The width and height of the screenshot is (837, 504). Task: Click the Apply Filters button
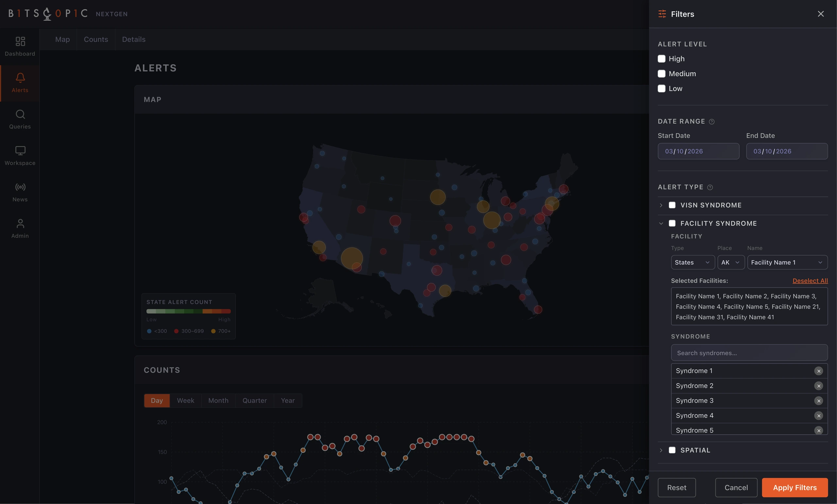(x=795, y=488)
